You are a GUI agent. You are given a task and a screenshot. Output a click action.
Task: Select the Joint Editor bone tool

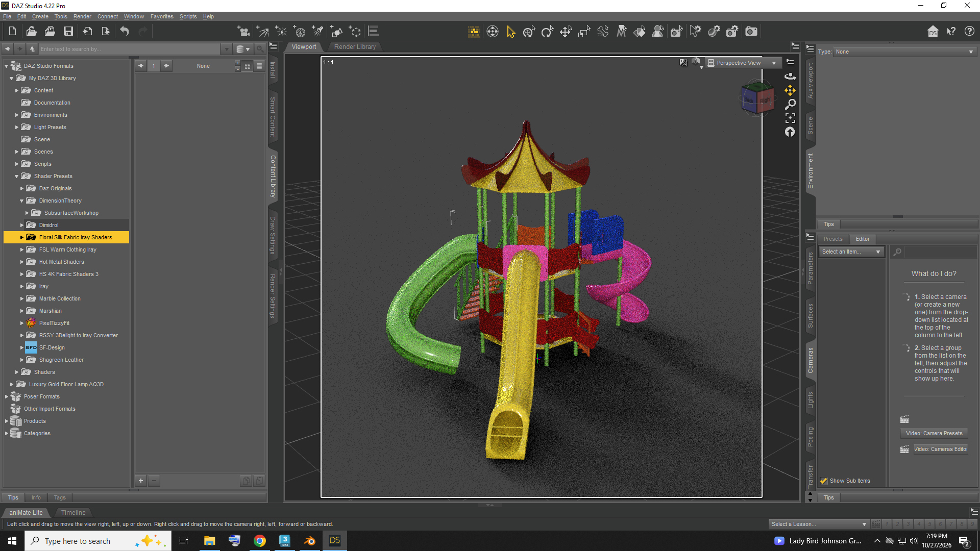pyautogui.click(x=603, y=32)
